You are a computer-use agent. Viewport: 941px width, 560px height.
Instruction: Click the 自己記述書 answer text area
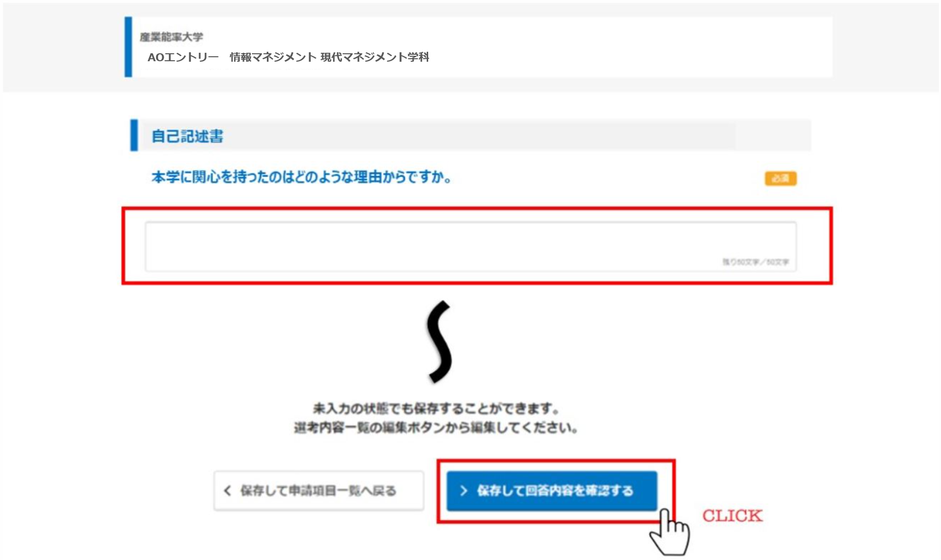(x=470, y=247)
